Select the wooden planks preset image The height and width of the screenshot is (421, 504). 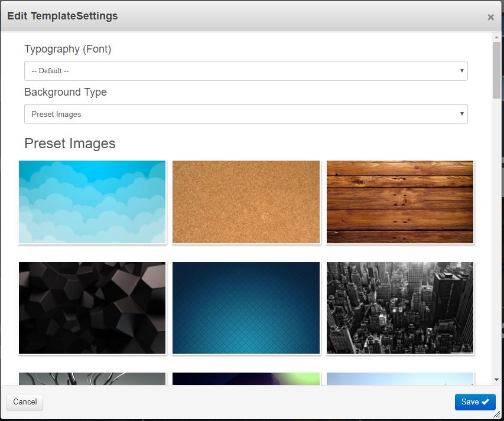[400, 202]
